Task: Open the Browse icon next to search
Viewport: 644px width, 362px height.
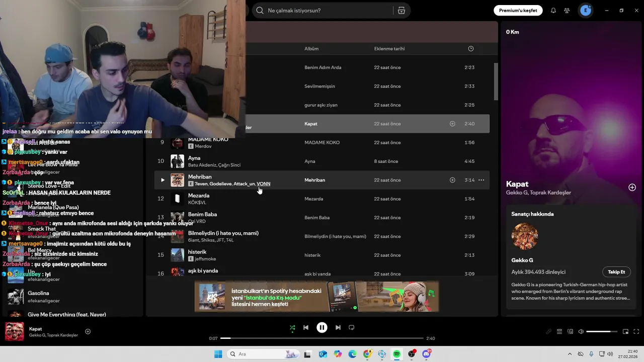Action: [401, 11]
